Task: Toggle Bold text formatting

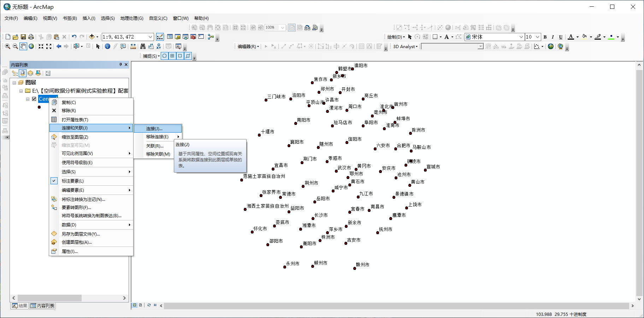Action: (x=545, y=37)
